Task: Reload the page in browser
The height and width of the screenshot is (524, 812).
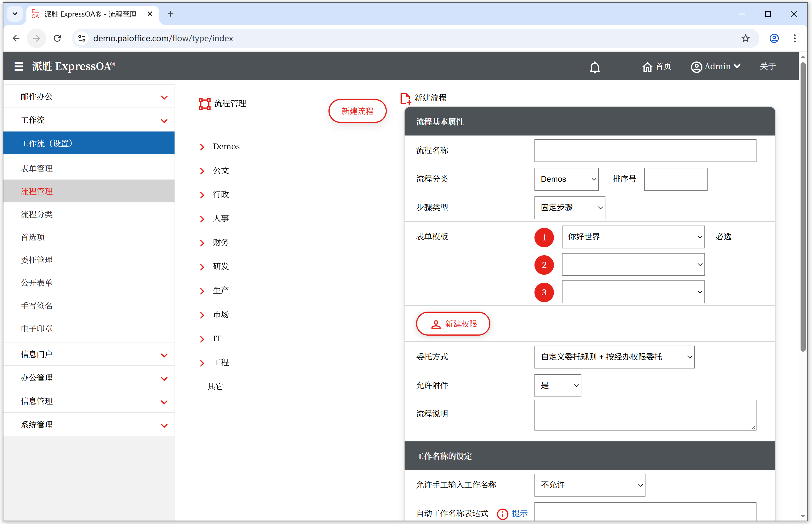Action: (57, 38)
